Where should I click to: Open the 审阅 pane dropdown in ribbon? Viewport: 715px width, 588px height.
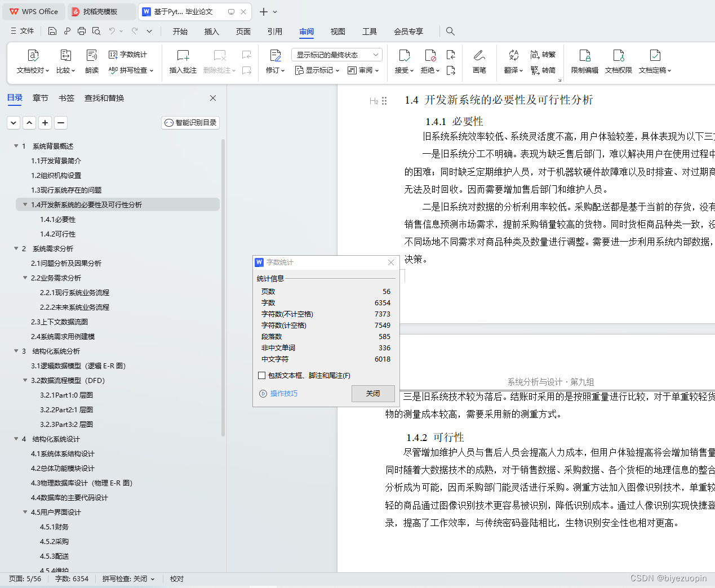click(363, 70)
